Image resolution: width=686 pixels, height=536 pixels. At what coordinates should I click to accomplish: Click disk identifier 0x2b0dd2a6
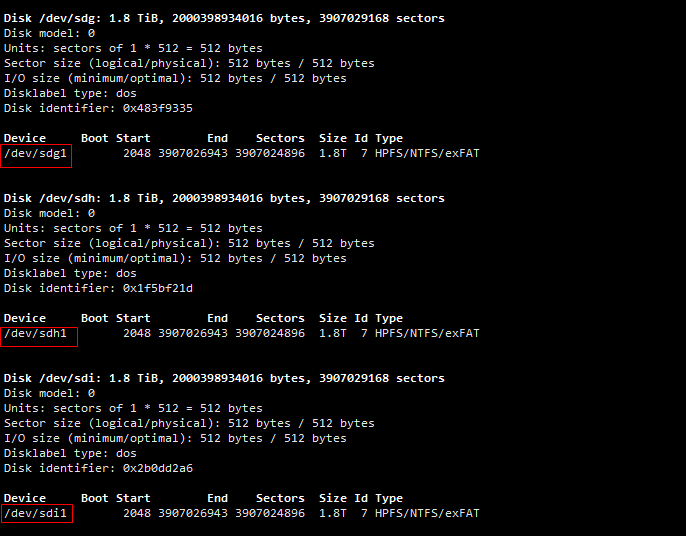click(x=158, y=468)
